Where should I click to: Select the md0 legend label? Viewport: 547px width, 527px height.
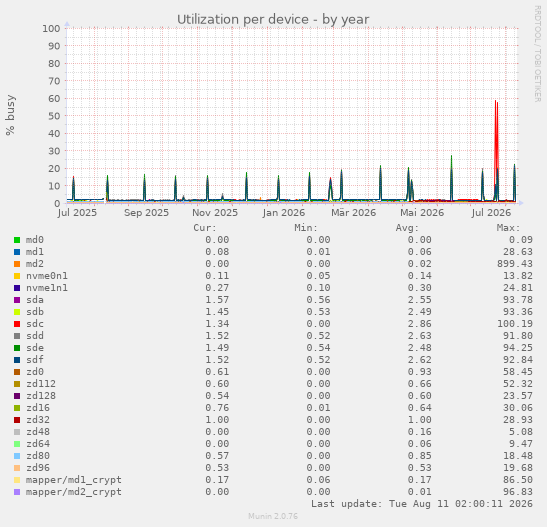tap(35, 240)
